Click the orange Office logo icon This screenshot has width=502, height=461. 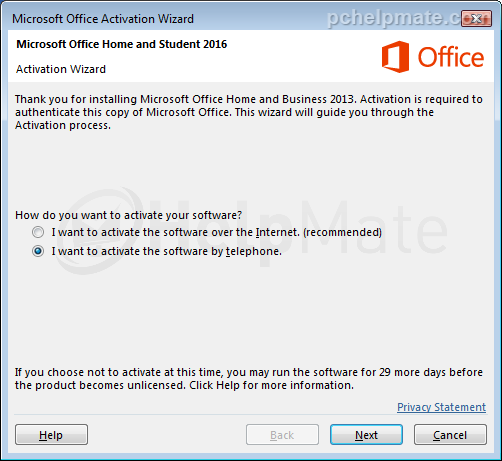click(x=395, y=57)
